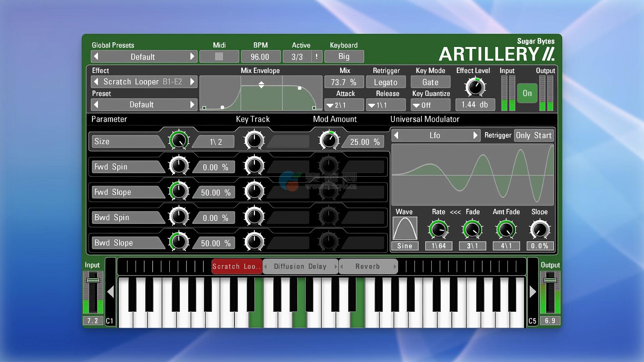644x362 pixels.
Task: Toggle the effect On button
Action: click(527, 93)
